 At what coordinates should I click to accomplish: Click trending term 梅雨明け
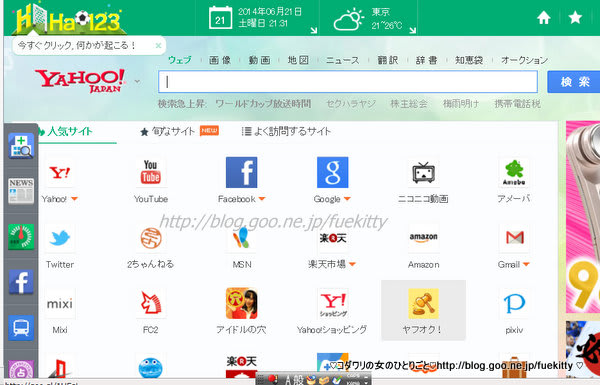(461, 104)
